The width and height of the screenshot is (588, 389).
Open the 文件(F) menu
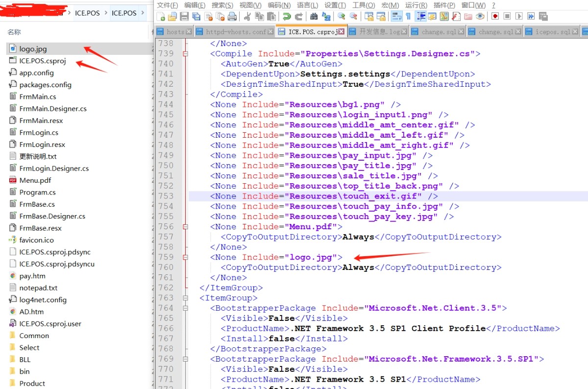click(x=167, y=5)
